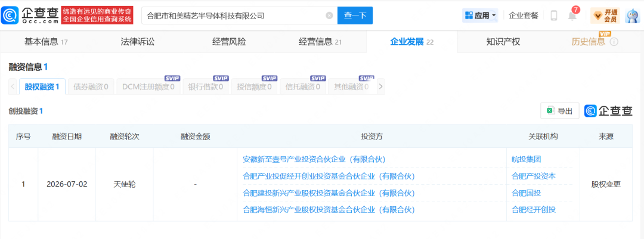Open the mobile phone icon in header

[x=553, y=15]
